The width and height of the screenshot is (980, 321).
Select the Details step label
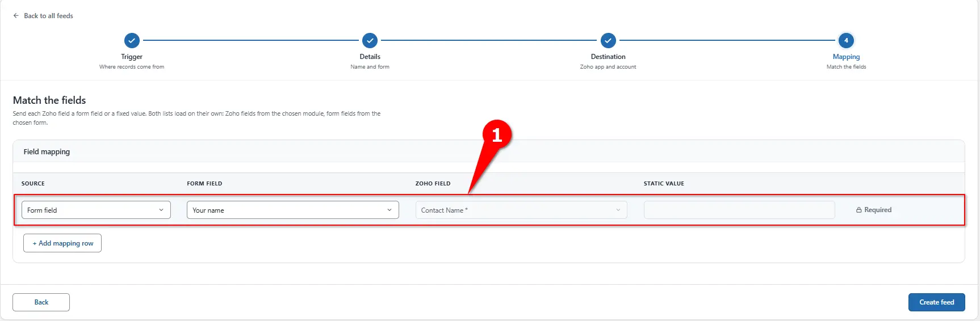tap(370, 57)
